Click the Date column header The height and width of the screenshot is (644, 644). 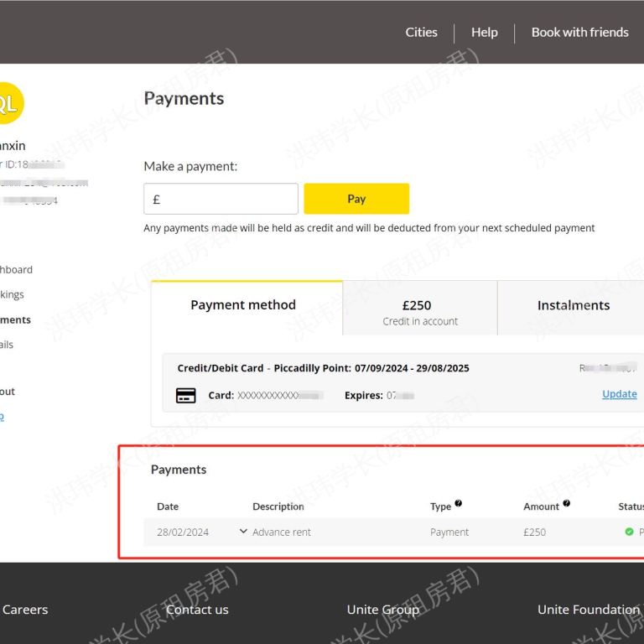[168, 506]
